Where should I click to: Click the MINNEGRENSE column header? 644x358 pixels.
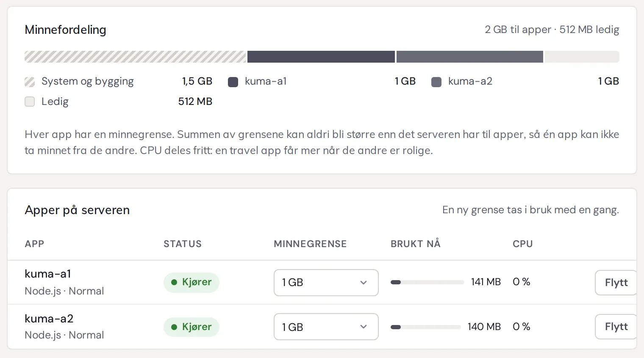tap(310, 244)
